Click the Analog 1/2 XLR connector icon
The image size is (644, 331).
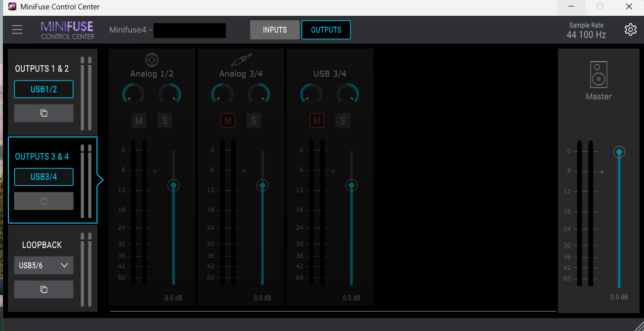pos(152,60)
